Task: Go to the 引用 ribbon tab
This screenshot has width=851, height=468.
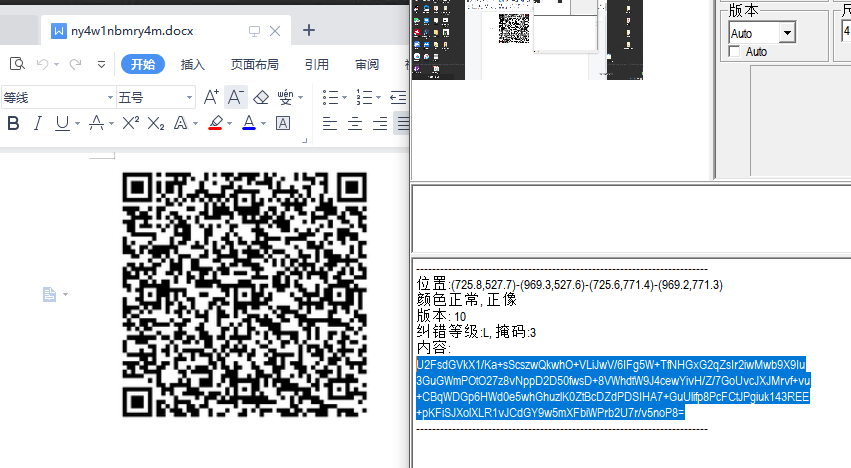Action: click(316, 65)
